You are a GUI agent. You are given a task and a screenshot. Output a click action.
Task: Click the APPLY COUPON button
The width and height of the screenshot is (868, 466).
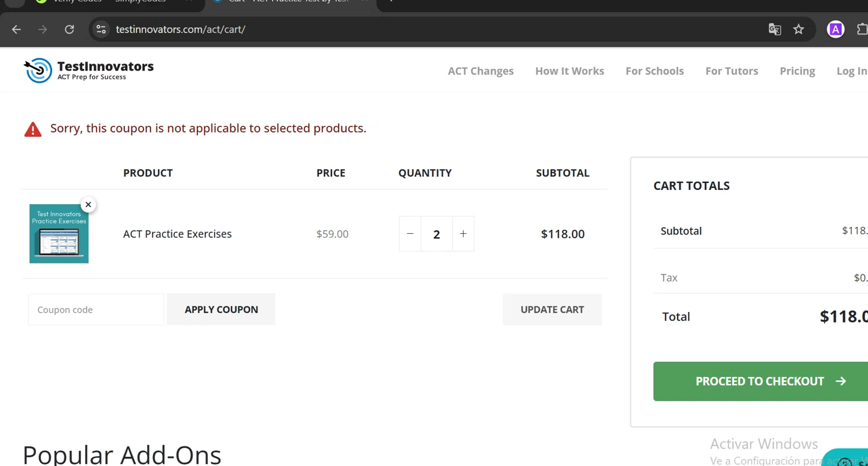[221, 310]
